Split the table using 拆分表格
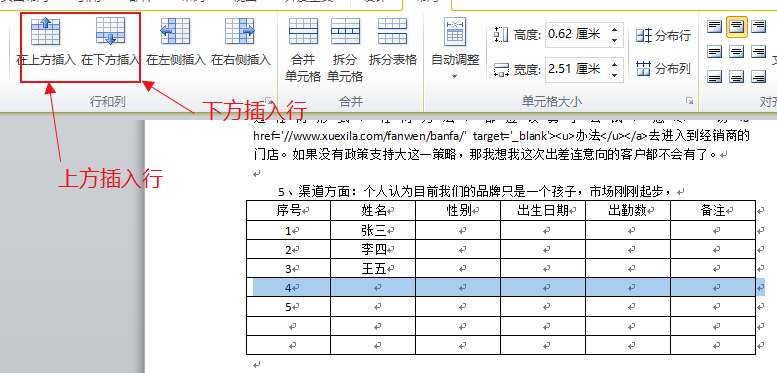Screen dimensions: 777x373 (392, 43)
